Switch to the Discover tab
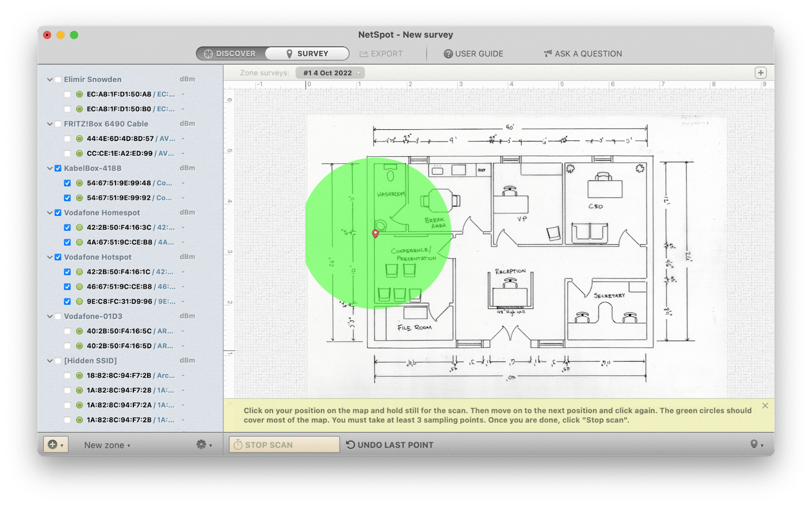 click(x=230, y=54)
